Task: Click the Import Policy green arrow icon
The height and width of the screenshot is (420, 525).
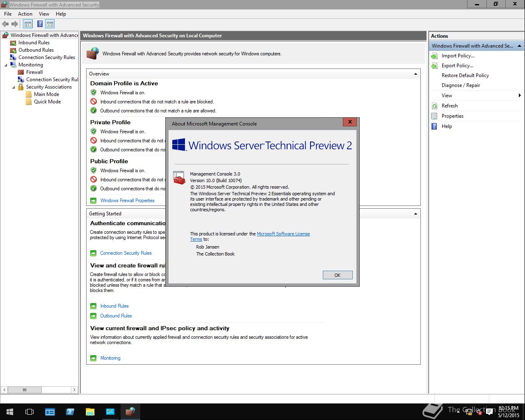Action: (434, 56)
